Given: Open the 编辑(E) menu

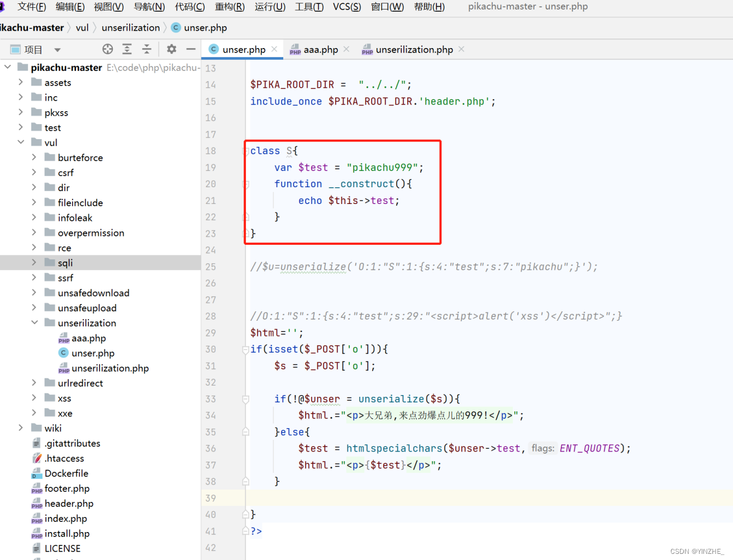Looking at the screenshot, I should point(70,7).
